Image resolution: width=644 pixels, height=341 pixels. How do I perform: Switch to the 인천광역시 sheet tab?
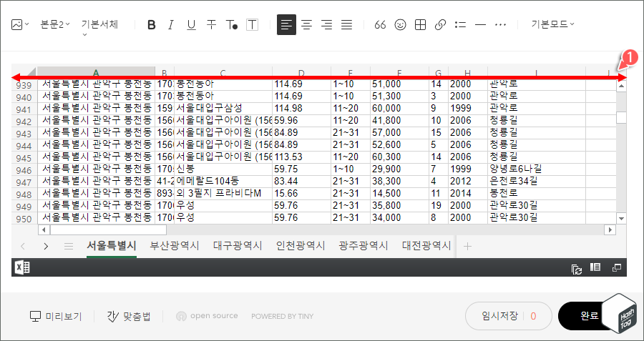[x=301, y=246]
